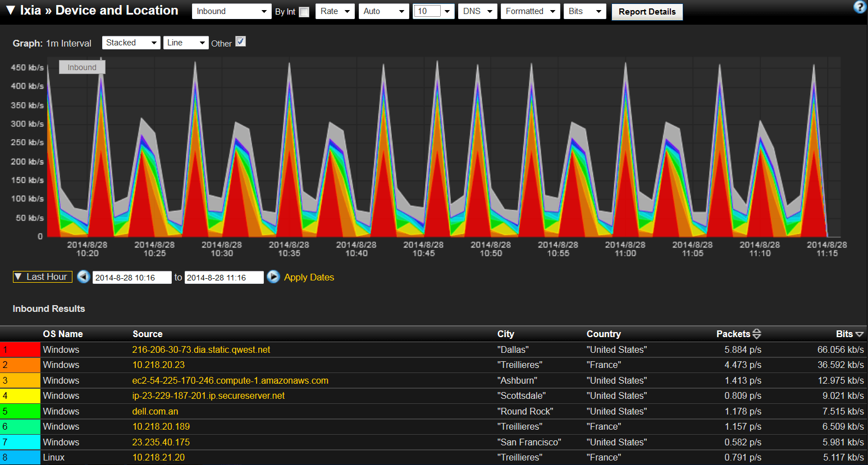Open the Auto scale dropdown

point(384,11)
